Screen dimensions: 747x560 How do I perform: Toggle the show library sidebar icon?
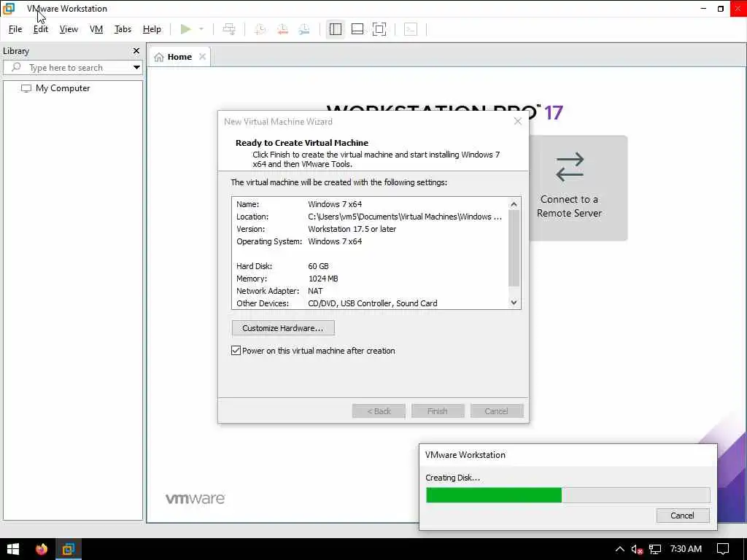coord(336,29)
